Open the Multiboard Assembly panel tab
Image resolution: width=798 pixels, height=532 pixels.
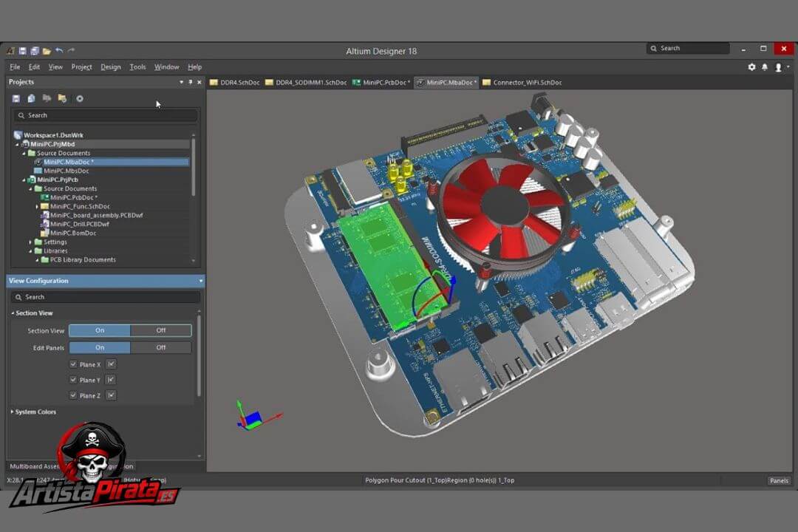click(33, 466)
